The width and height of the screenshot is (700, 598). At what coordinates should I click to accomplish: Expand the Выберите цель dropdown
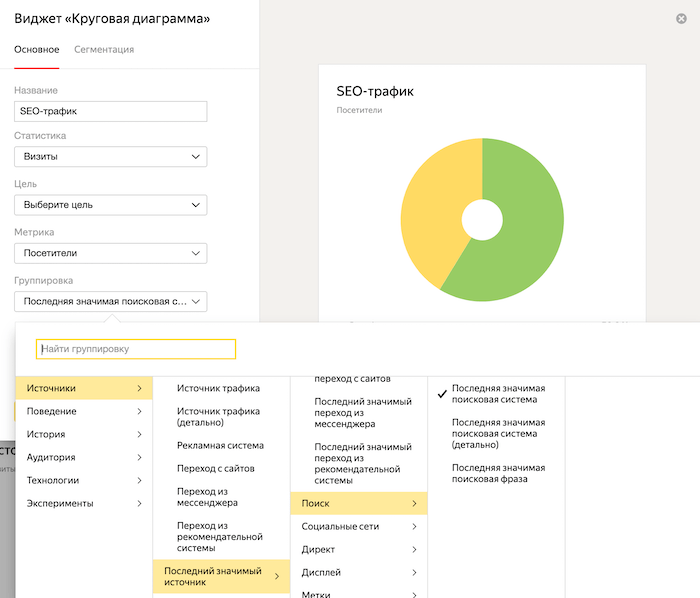coord(110,205)
